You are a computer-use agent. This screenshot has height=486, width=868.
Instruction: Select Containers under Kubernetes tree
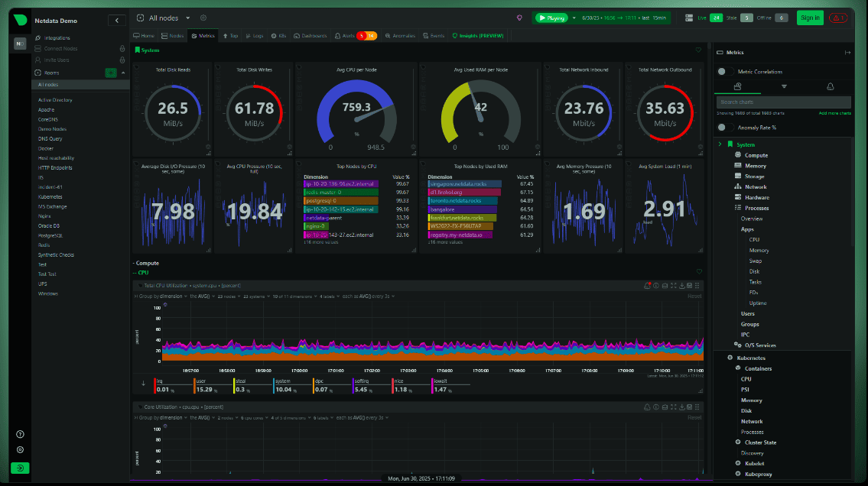coord(758,368)
